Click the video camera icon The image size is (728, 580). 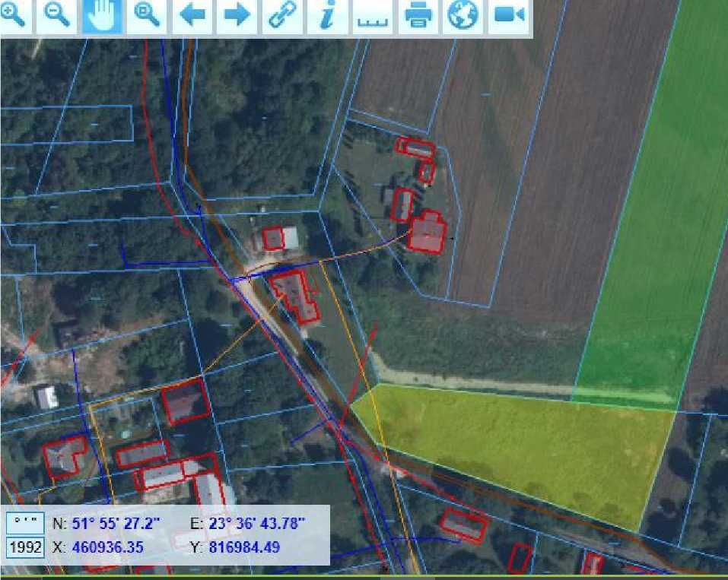coord(508,16)
